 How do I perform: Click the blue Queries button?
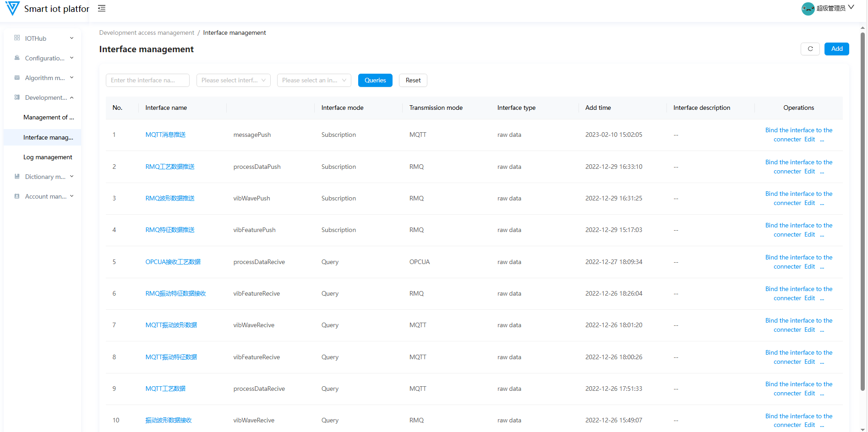375,80
